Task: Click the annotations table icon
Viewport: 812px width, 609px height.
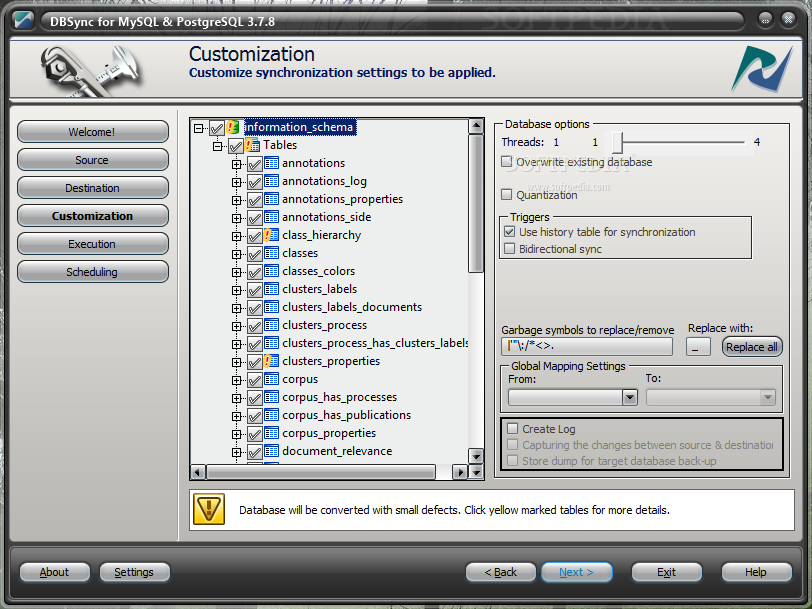Action: point(271,163)
